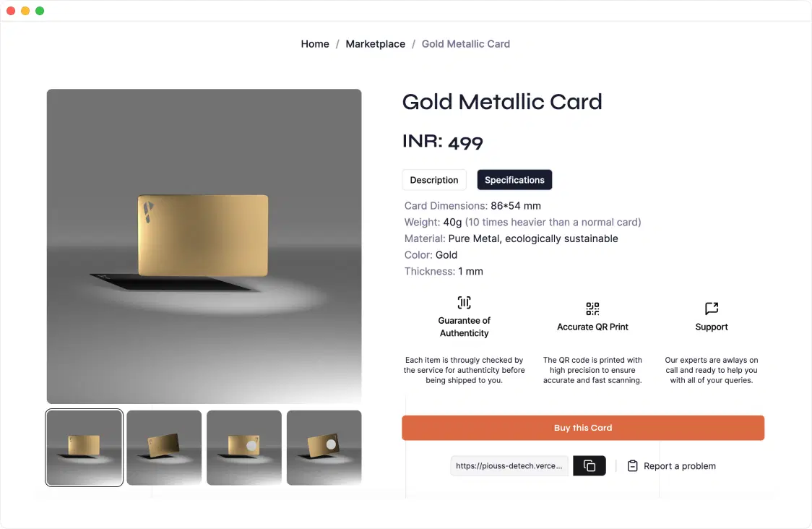Select the fourth card thumbnail

(324, 447)
